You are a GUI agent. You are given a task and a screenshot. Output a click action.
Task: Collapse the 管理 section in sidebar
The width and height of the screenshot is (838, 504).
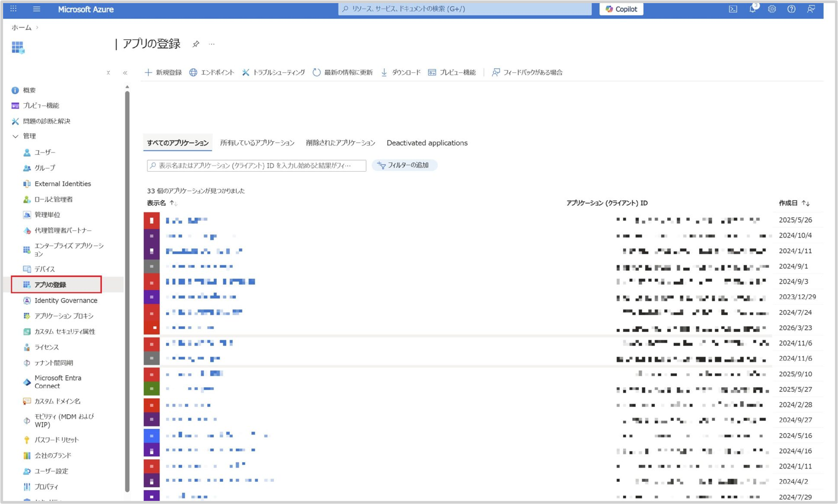pos(16,136)
